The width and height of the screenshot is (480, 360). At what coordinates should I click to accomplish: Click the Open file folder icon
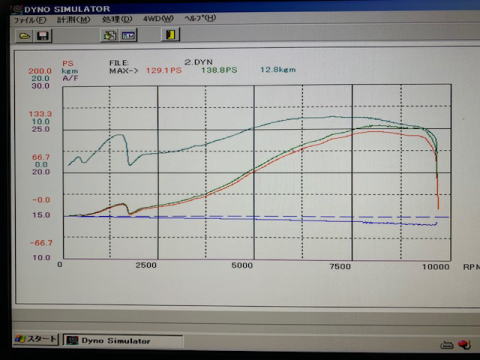(24, 36)
